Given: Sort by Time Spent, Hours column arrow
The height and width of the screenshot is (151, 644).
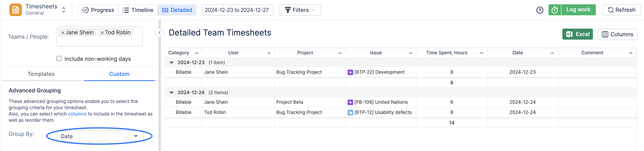Looking at the screenshot, I should pos(481,53).
